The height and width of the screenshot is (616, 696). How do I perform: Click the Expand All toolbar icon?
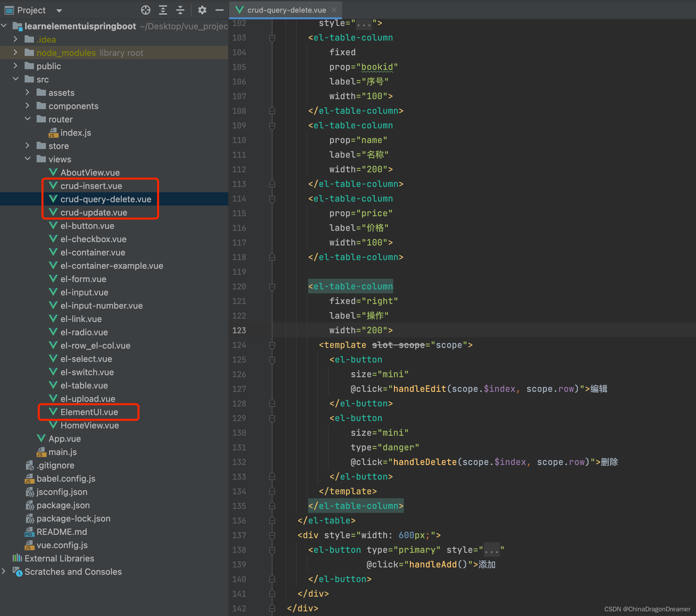(x=163, y=10)
